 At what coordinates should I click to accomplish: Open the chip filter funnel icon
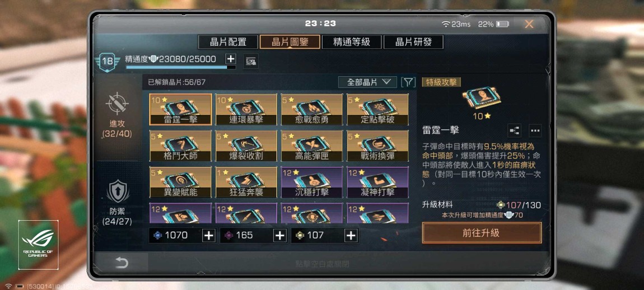[408, 82]
